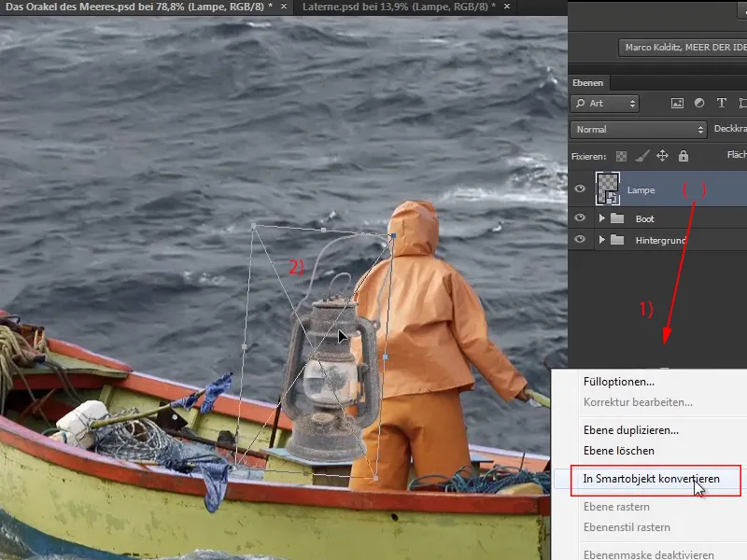Select the Hintergrund group folder icon
This screenshot has width=747, height=560.
coord(617,240)
